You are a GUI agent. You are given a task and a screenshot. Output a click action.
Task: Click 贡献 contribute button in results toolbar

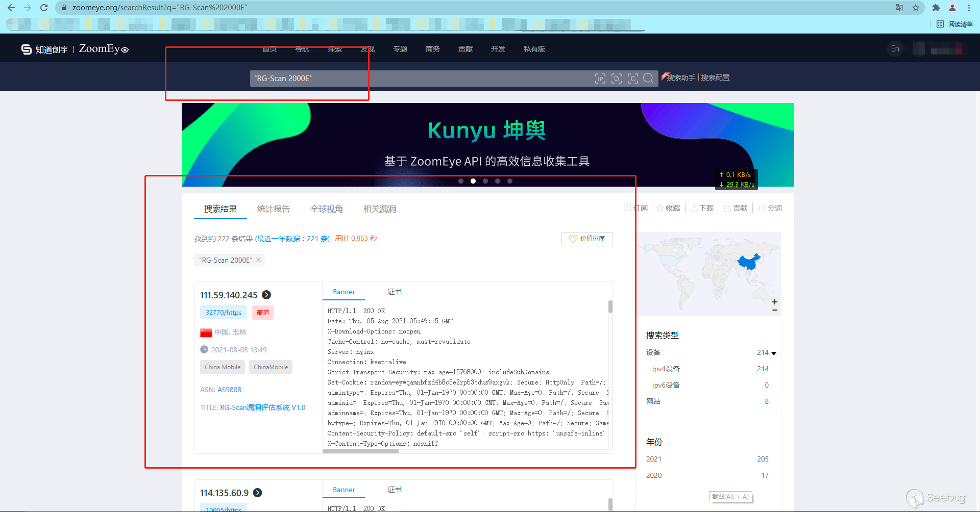click(736, 208)
